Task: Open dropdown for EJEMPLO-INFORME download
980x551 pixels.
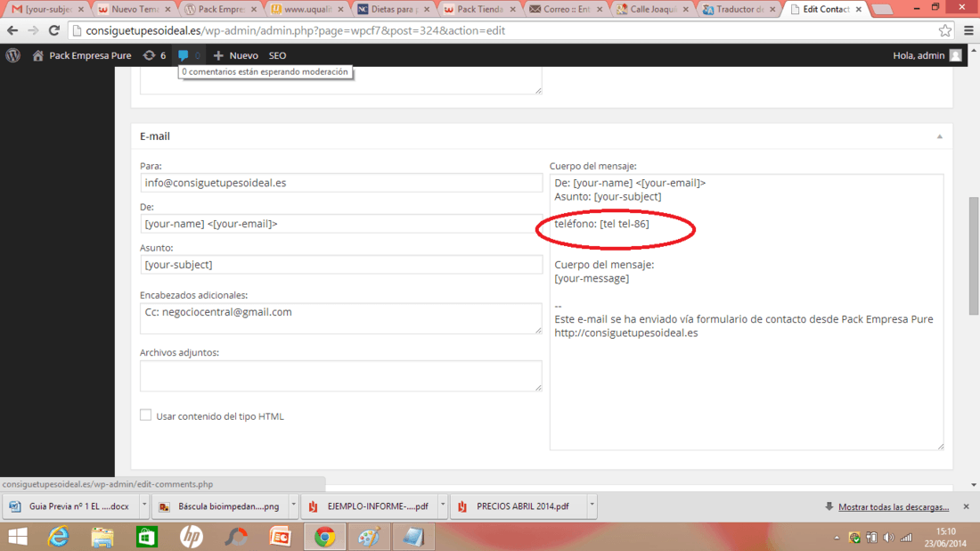Action: 443,506
